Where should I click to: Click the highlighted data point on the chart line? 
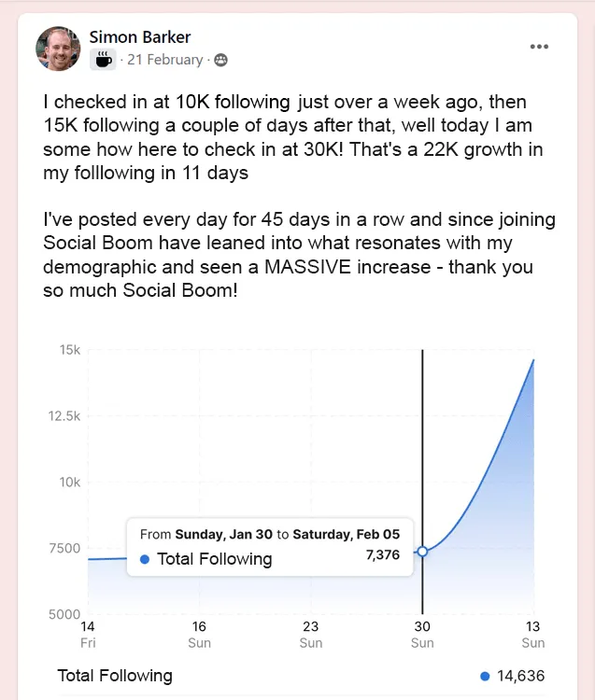(x=422, y=552)
